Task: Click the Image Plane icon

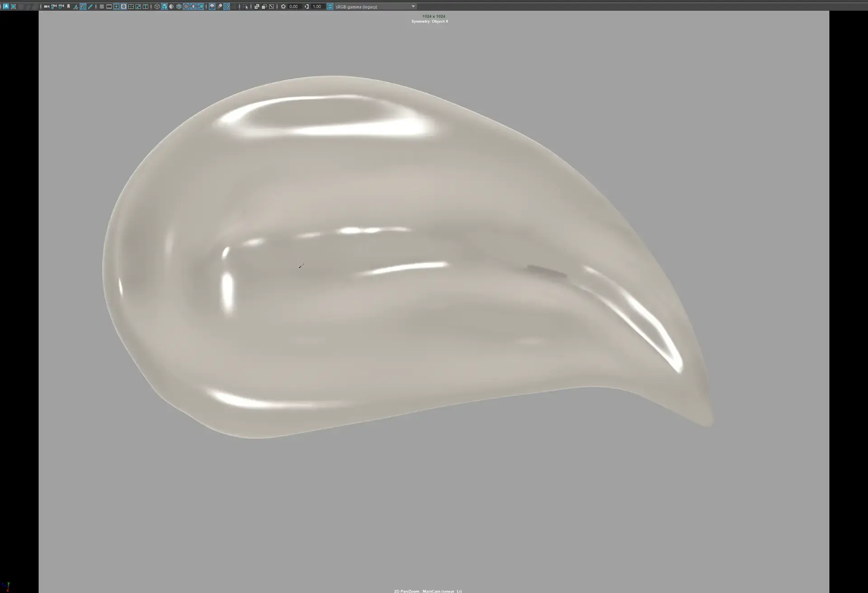Action: click(75, 6)
